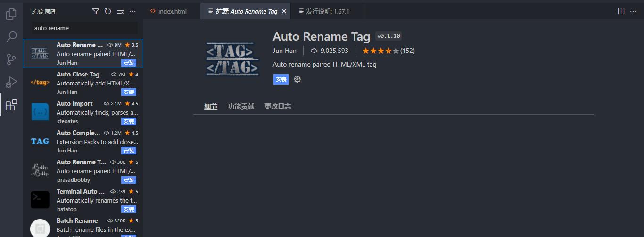Screen dimensions: 644x237
Task: Open the Explorer view in activity bar
Action: (x=11, y=14)
